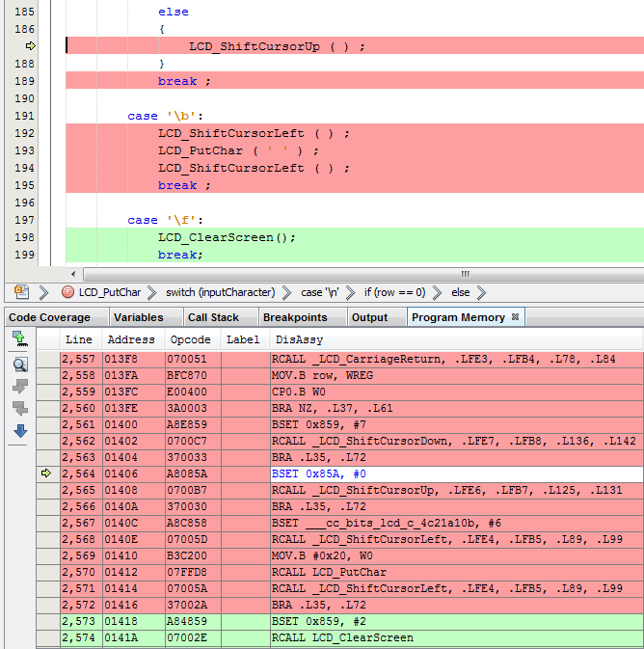Viewport: 644px width, 649px height.
Task: Expand chevron after LCD_PutChar breadcrumb
Action: tap(152, 292)
